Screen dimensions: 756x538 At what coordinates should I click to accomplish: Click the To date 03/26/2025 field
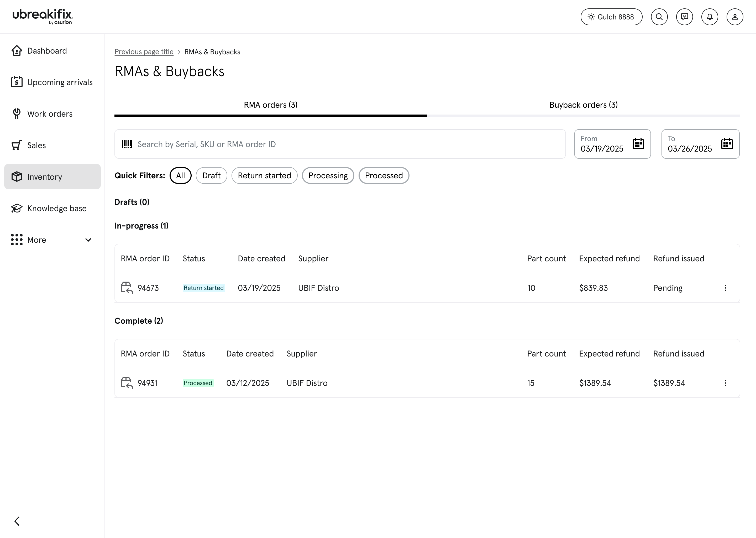[x=700, y=144]
